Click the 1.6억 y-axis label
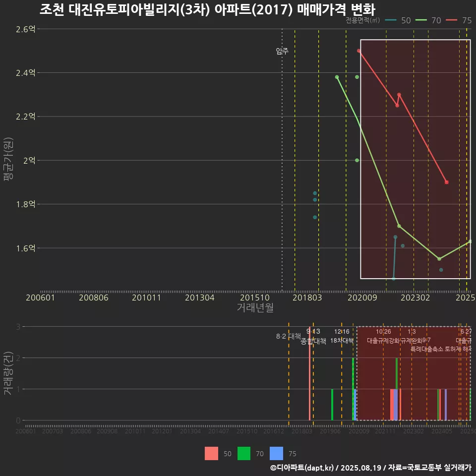476x476 pixels. point(25,248)
